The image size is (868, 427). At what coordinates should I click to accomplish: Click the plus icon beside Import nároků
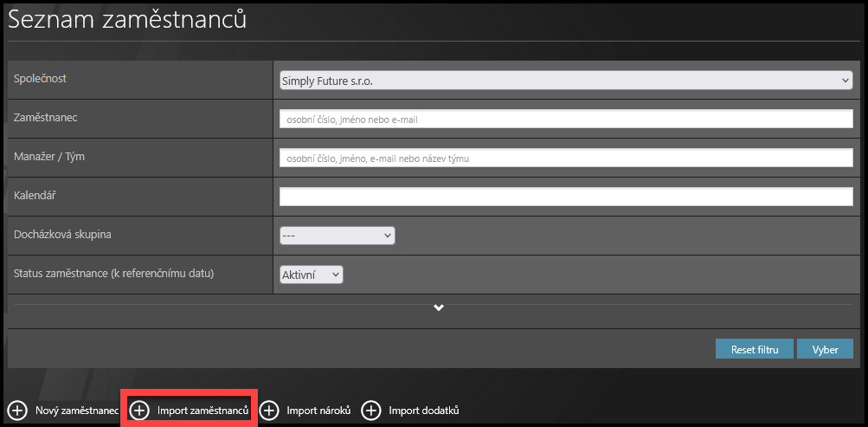pyautogui.click(x=269, y=411)
